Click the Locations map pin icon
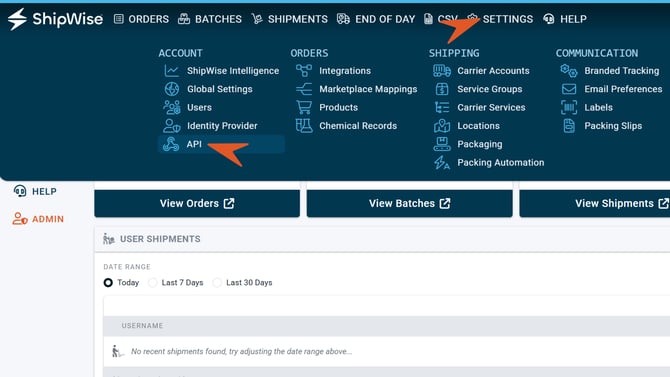 coord(442,126)
